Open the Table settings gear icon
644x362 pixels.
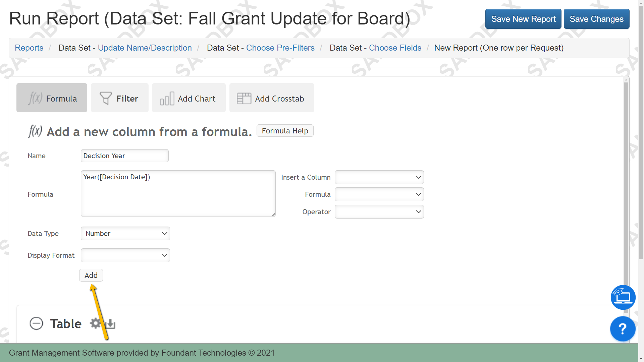coord(96,323)
